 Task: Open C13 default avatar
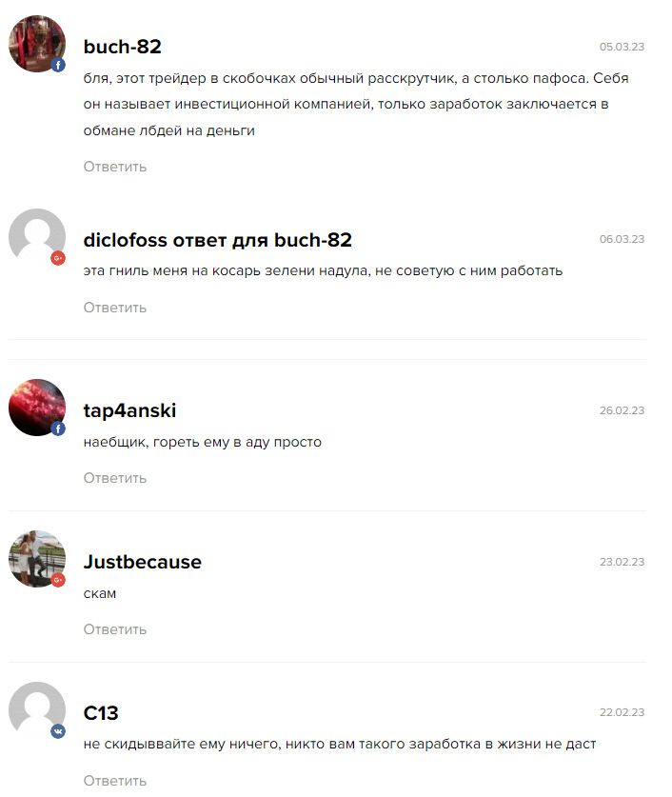coord(37,710)
